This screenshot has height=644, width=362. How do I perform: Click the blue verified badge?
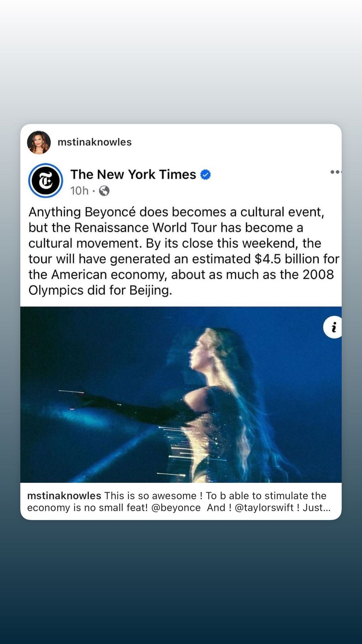coord(205,175)
